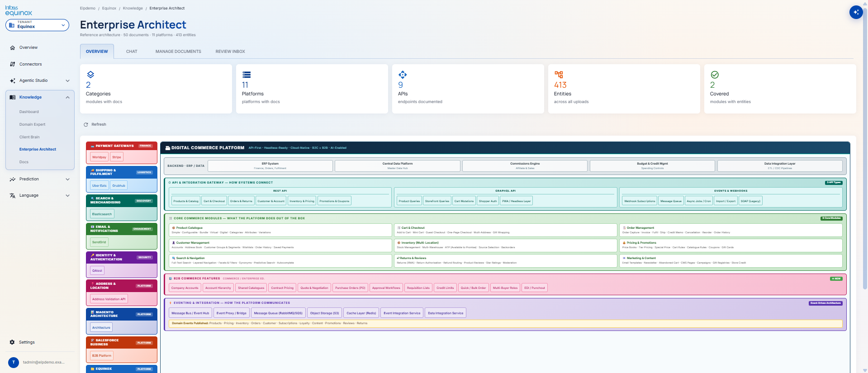
Task: Collapse the Knowledge section chevron
Action: 68,97
